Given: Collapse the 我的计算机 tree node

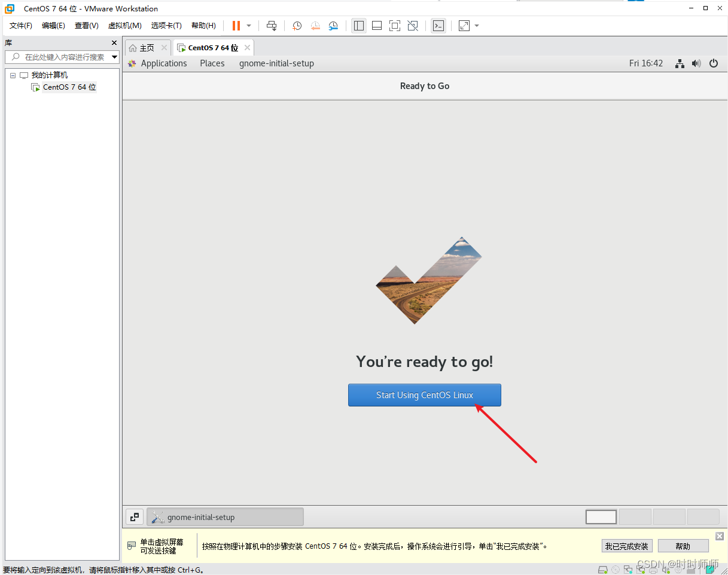Looking at the screenshot, I should tap(13, 75).
